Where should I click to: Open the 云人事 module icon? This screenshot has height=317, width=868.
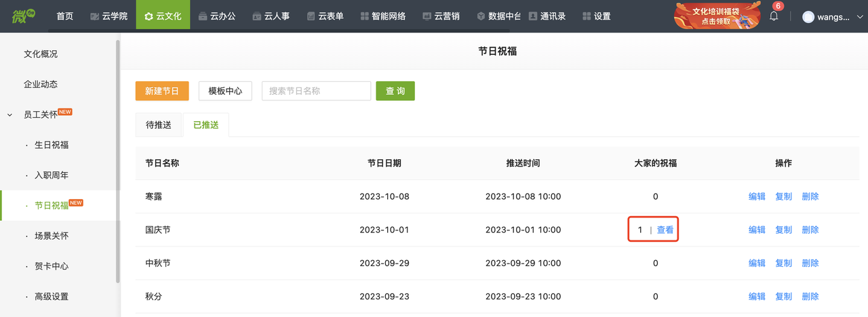tap(256, 16)
